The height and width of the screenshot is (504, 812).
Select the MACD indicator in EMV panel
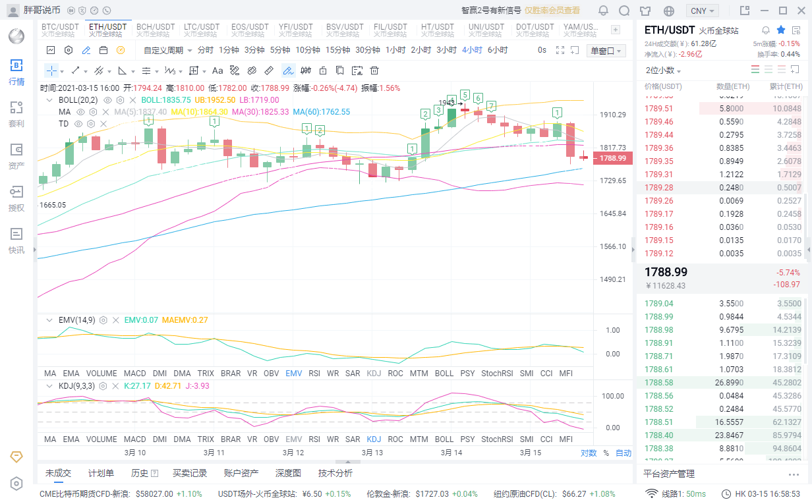(134, 374)
